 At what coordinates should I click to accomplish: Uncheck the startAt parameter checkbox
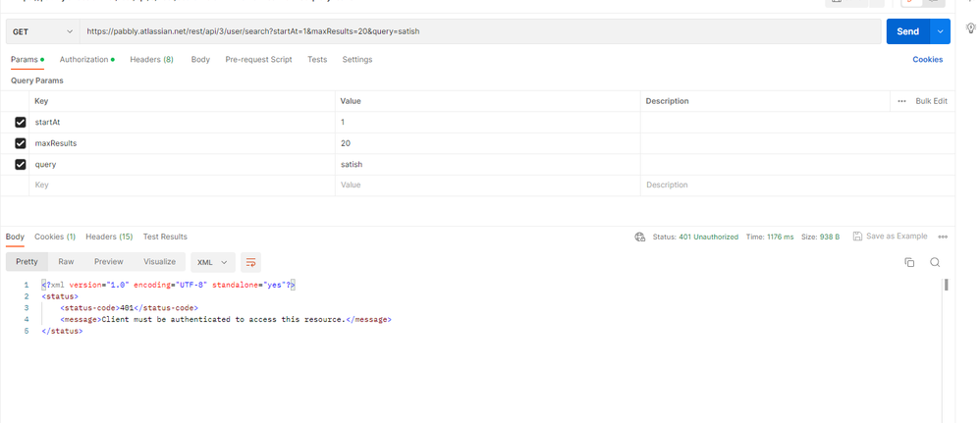(x=20, y=123)
